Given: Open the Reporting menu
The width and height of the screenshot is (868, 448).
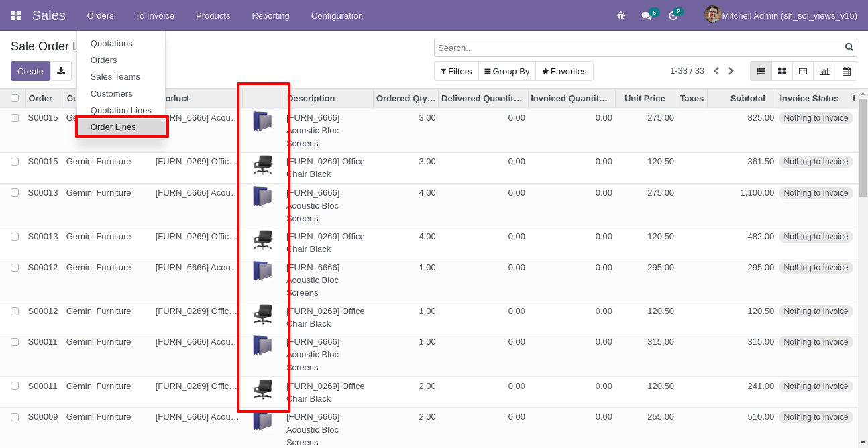Looking at the screenshot, I should 270,15.
